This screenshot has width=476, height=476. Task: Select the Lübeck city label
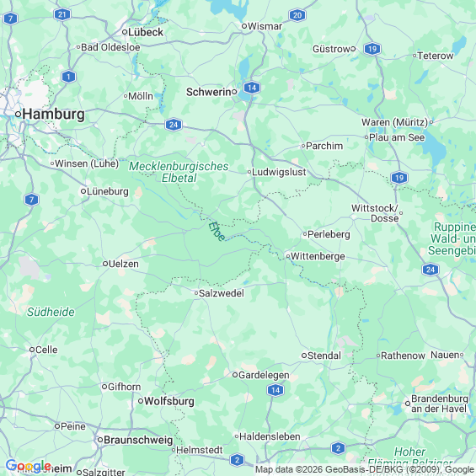point(146,32)
